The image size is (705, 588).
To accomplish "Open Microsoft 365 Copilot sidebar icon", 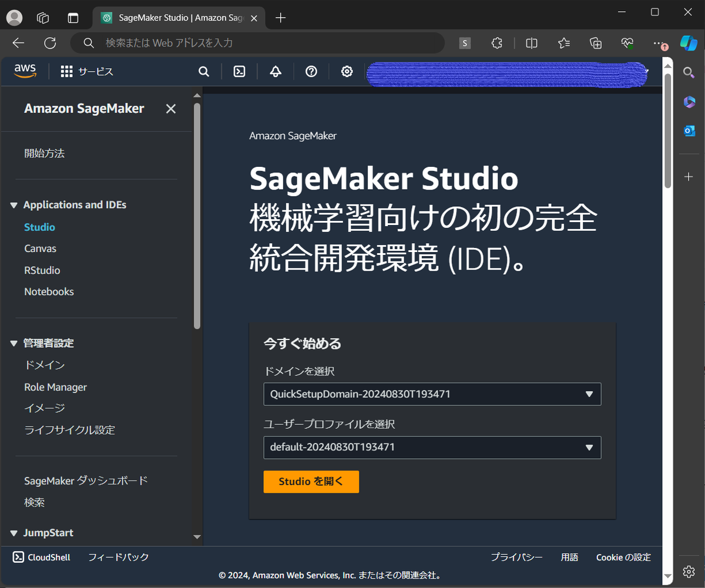I will (689, 102).
